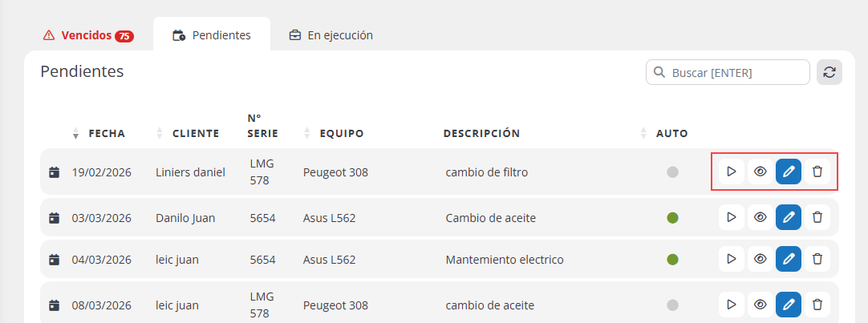The image size is (868, 323).
Task: Click play on Cambio de aceite 03/03/2026
Action: point(731,217)
